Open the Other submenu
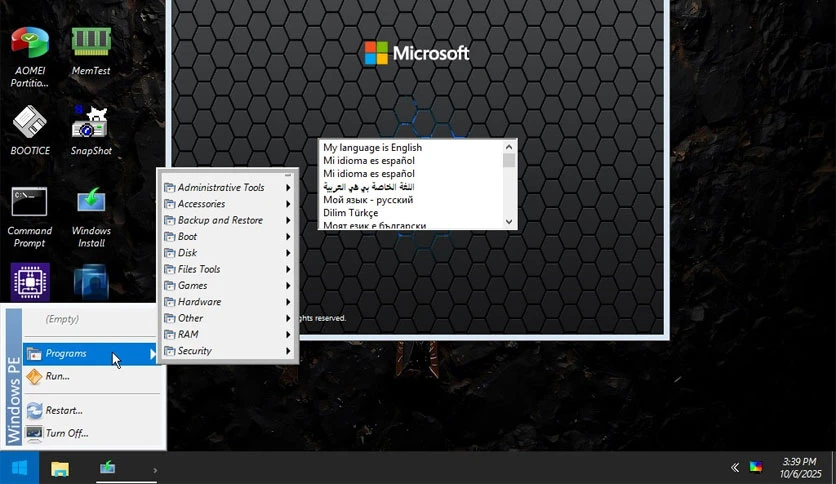Image resolution: width=836 pixels, height=484 pixels. click(228, 318)
